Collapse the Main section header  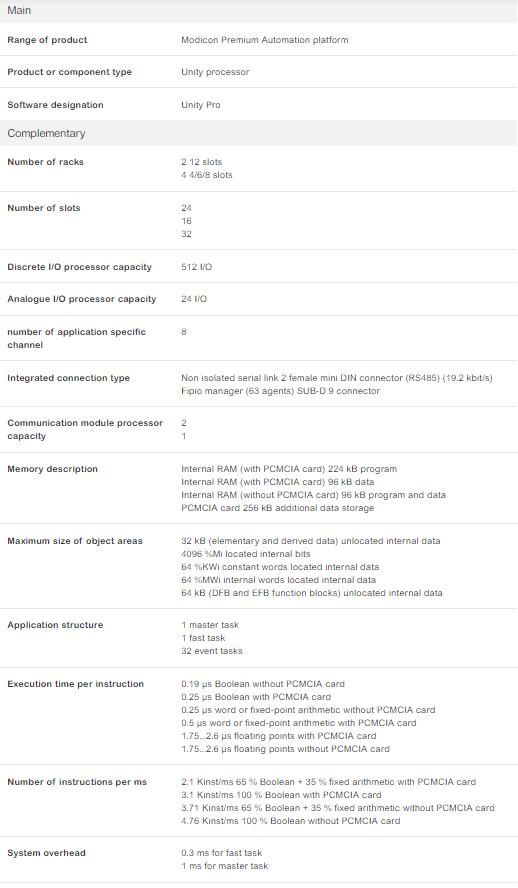[259, 11]
